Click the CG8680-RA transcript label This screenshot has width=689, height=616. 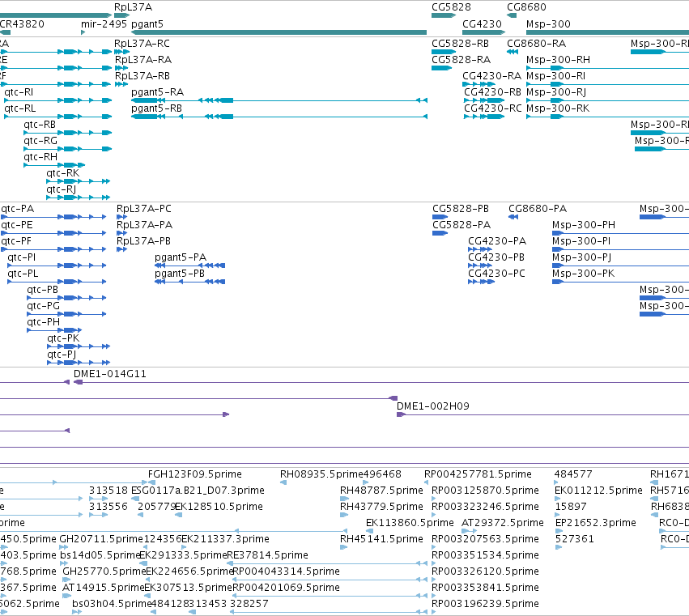pos(537,44)
